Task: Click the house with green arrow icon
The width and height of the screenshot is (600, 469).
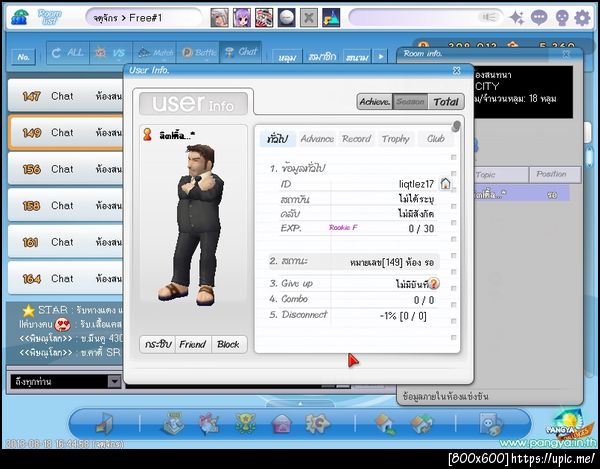Action: click(x=386, y=424)
